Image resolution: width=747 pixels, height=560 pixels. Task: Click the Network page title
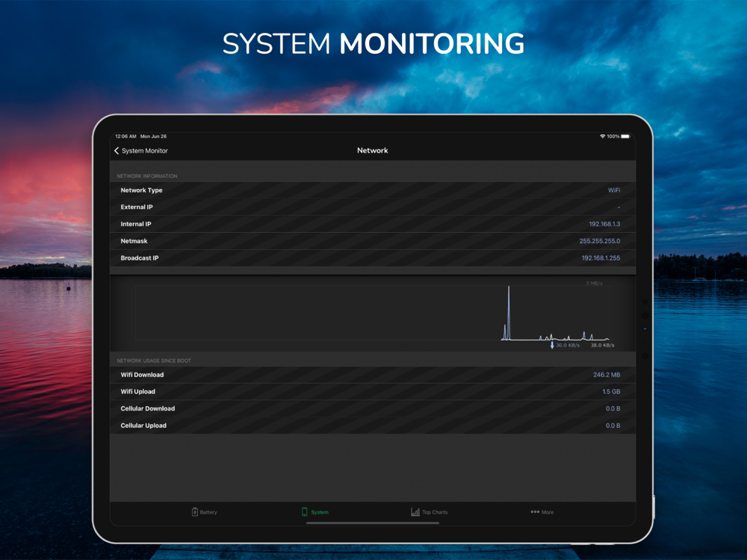point(373,151)
